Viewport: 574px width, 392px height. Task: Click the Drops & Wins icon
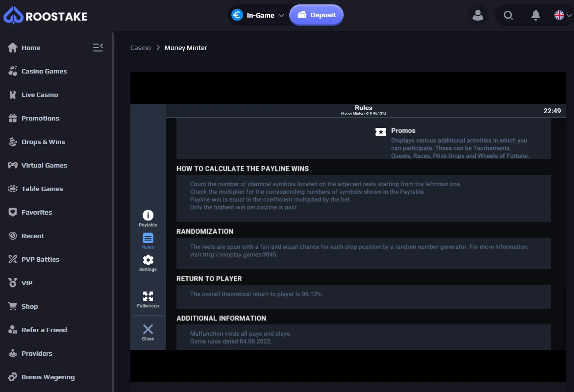(x=13, y=142)
